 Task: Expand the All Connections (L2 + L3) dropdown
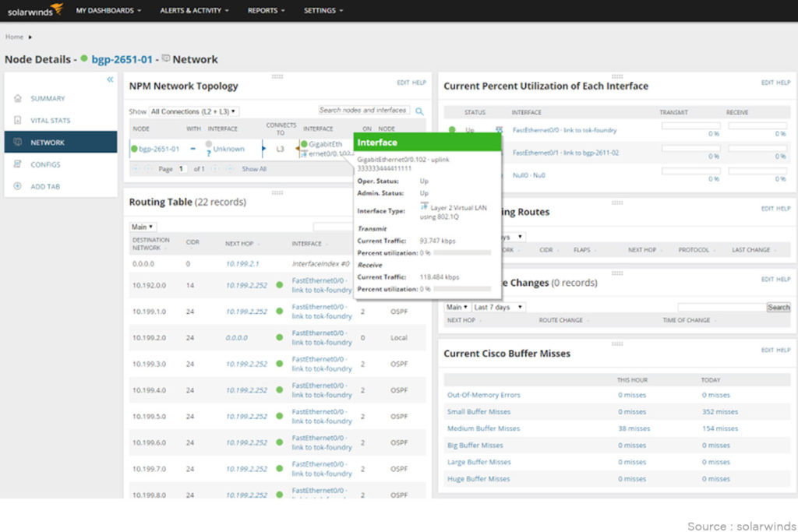(193, 111)
